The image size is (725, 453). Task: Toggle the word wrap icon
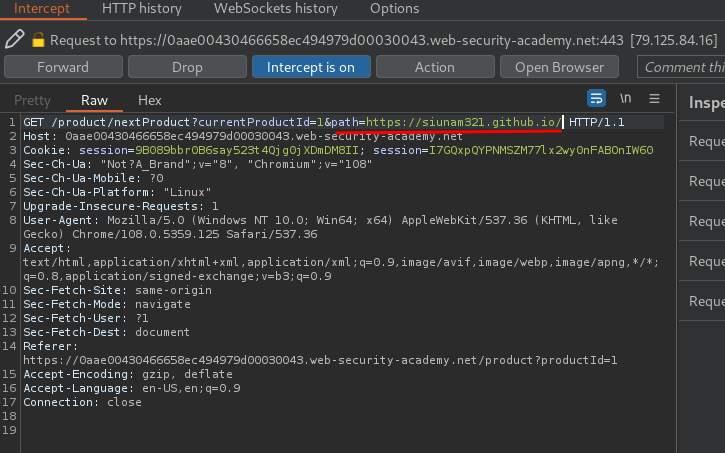tap(596, 98)
